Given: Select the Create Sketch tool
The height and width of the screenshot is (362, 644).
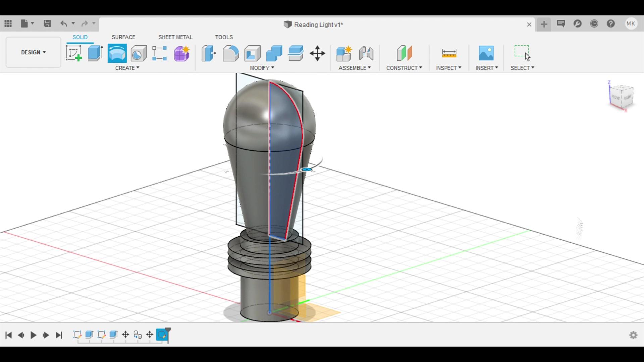Looking at the screenshot, I should pos(73,53).
